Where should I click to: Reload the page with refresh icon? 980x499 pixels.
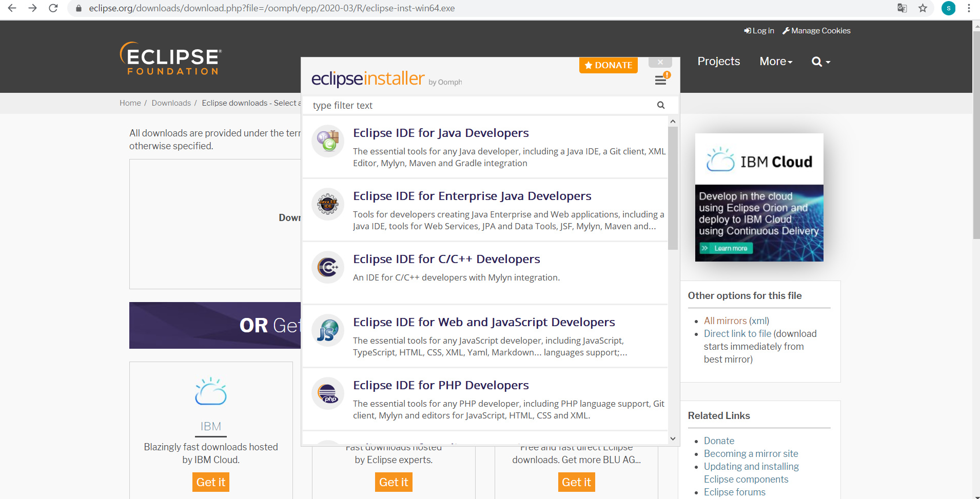[x=53, y=8]
